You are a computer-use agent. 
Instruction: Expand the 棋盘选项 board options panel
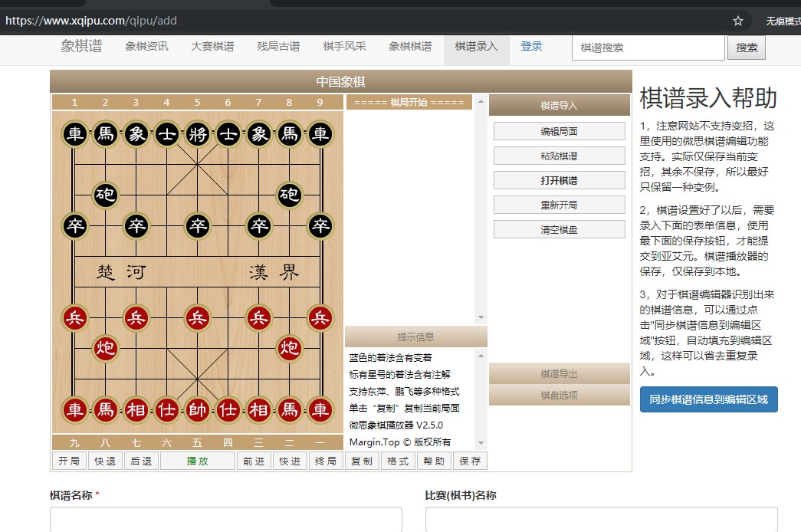(x=559, y=395)
